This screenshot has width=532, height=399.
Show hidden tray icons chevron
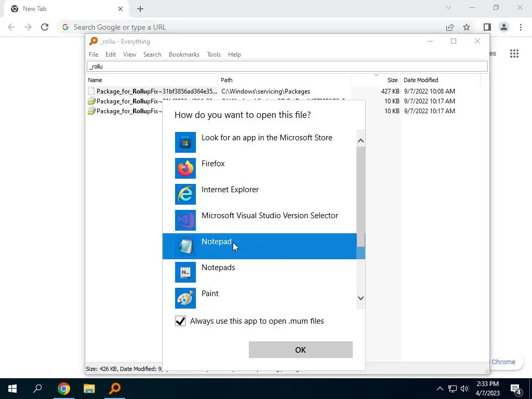(440, 389)
